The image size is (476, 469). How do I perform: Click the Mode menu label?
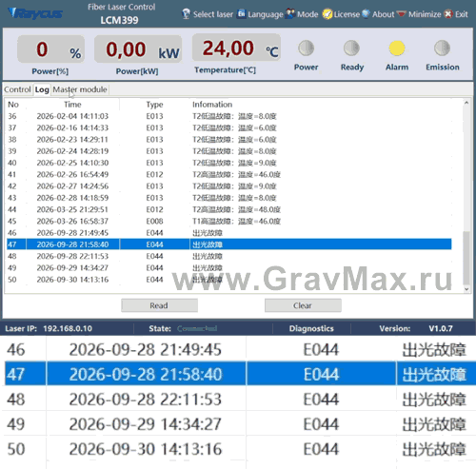tap(307, 14)
